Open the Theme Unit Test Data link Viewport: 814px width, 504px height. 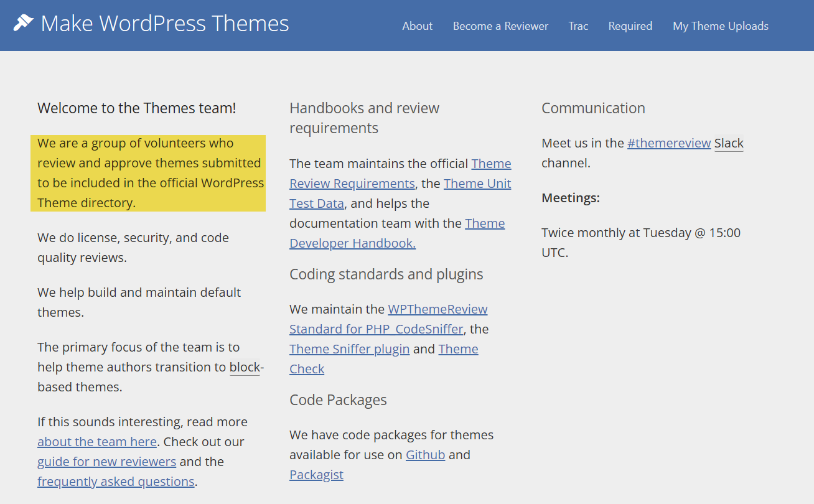(x=477, y=184)
